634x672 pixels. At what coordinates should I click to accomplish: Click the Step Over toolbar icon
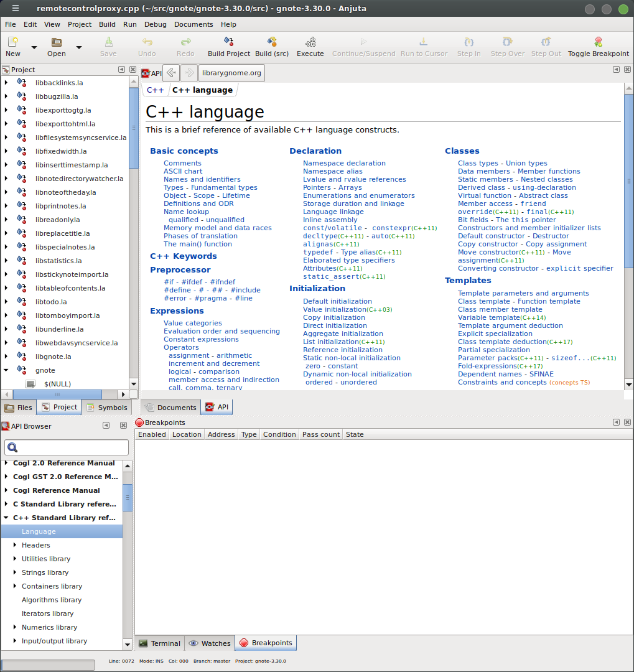(x=508, y=42)
